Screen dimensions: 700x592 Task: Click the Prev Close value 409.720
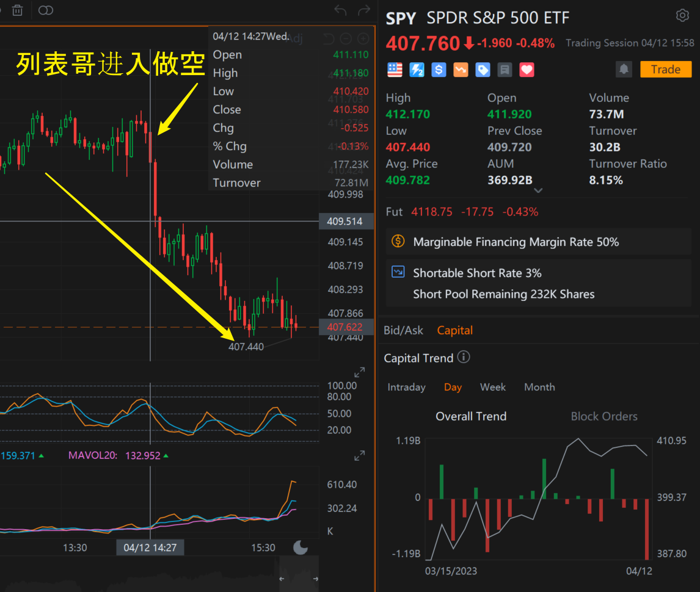tap(509, 147)
